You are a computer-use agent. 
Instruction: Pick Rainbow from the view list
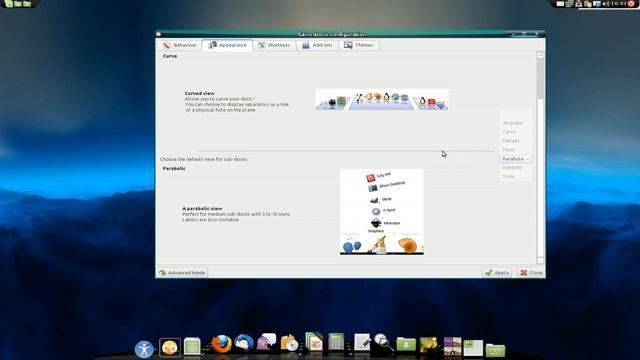point(512,168)
